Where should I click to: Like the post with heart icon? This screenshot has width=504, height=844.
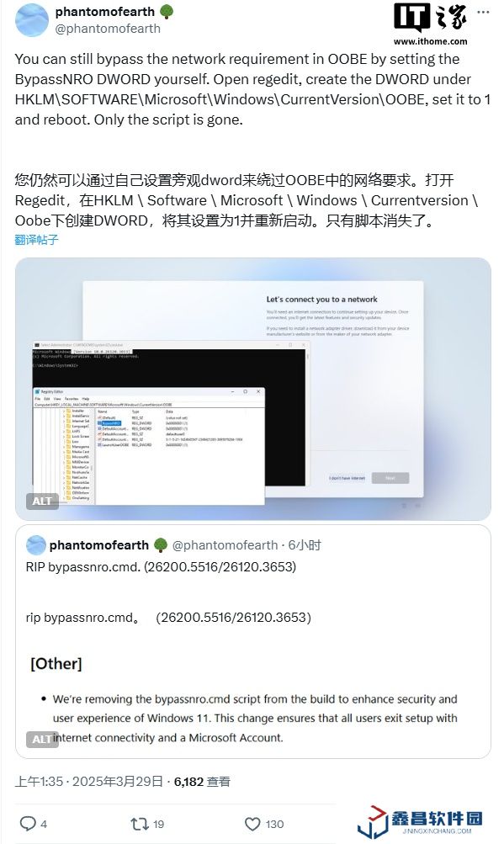pos(252,824)
